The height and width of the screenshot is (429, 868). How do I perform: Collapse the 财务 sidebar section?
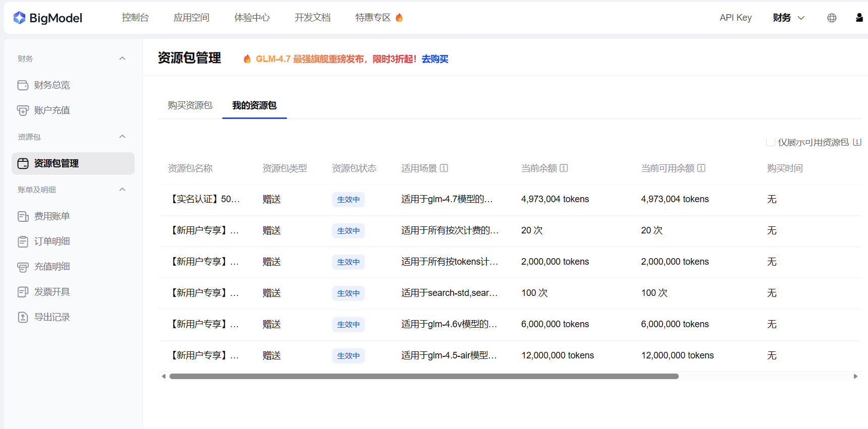coord(122,58)
